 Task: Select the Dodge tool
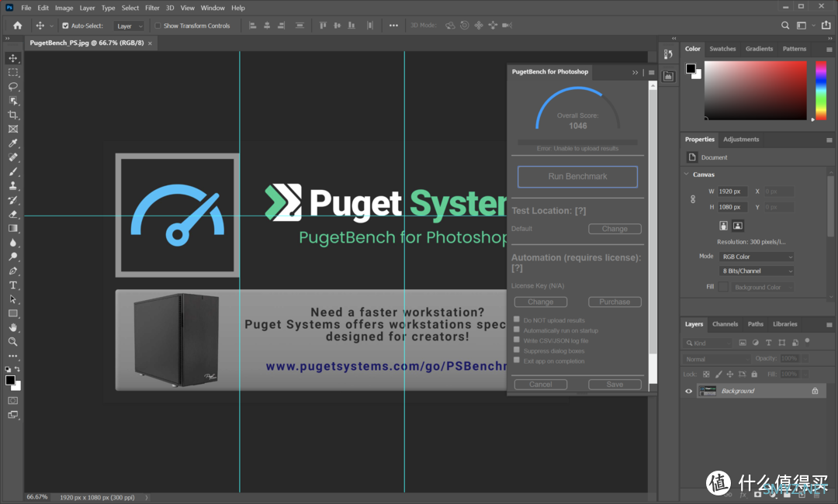tap(13, 257)
